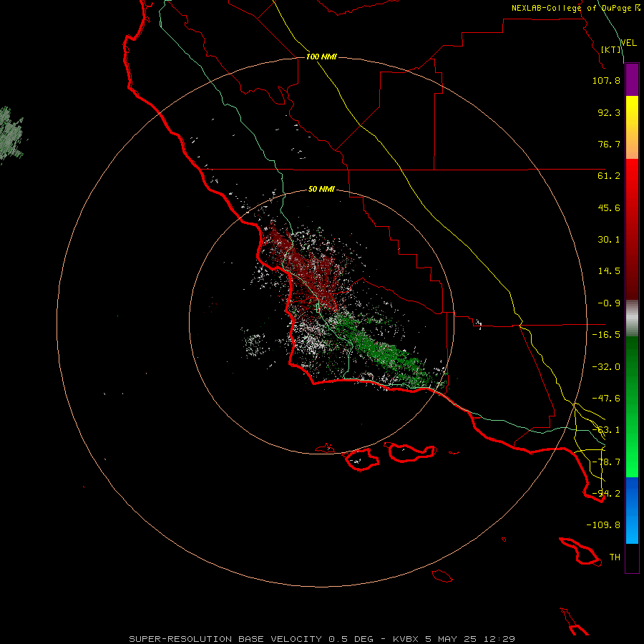Click the VEL legend title
Screen dimensions: 644x644
point(628,42)
